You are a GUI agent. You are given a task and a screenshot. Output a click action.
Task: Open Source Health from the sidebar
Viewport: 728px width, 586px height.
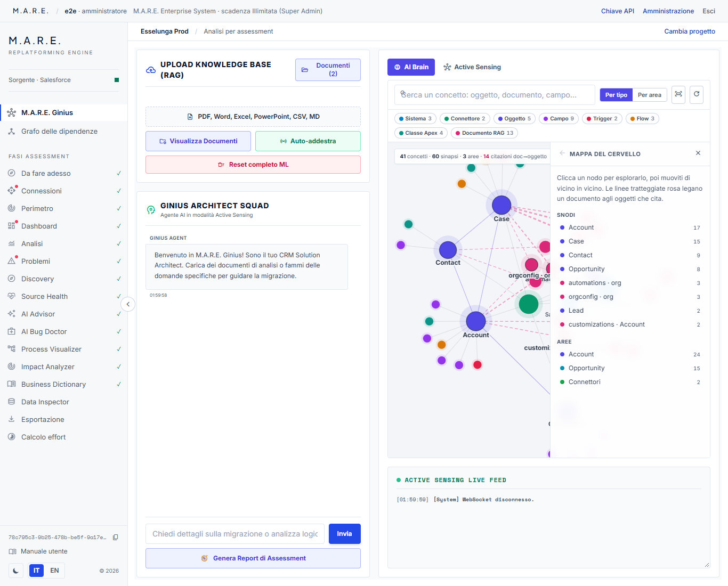(64, 296)
